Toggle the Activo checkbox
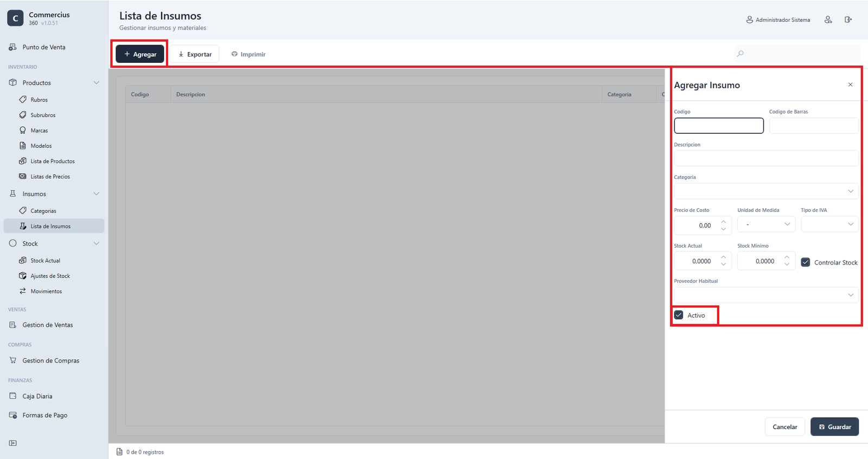 coord(679,315)
